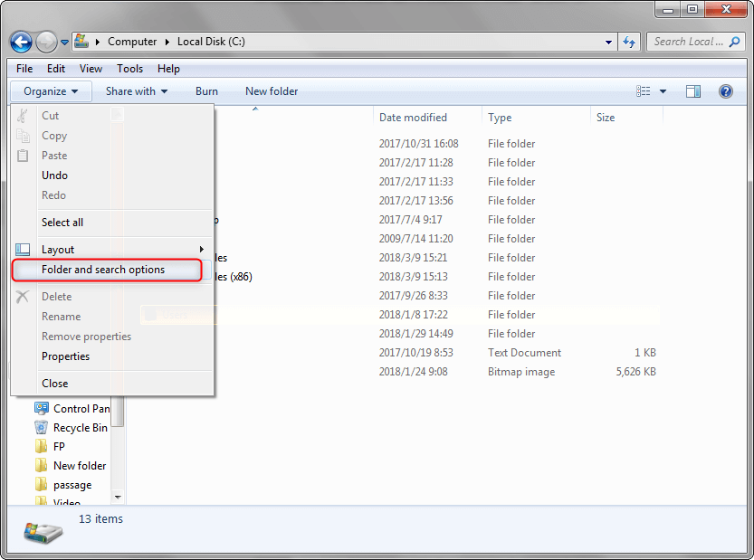This screenshot has height=560, width=754.
Task: Click the Forward navigation arrow button
Action: coord(46,42)
